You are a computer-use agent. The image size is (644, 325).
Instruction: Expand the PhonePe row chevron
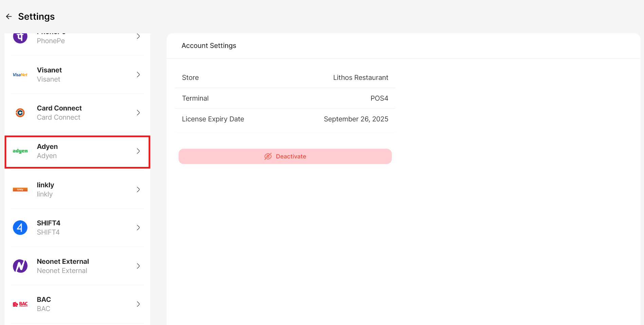point(138,36)
